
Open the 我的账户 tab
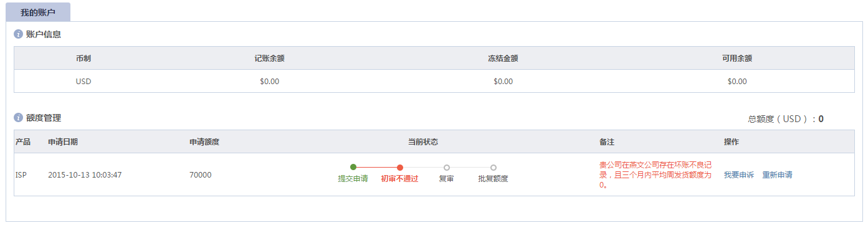38,12
